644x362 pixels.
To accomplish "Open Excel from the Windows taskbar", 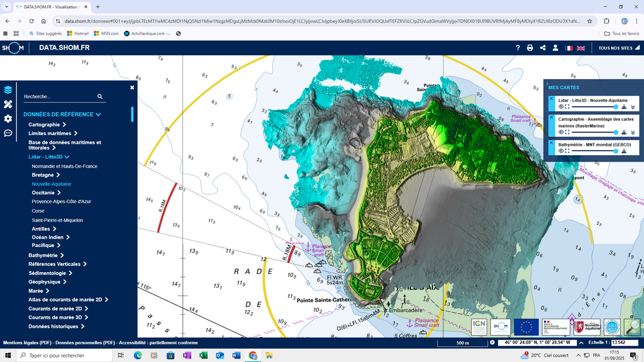I will [x=203, y=356].
